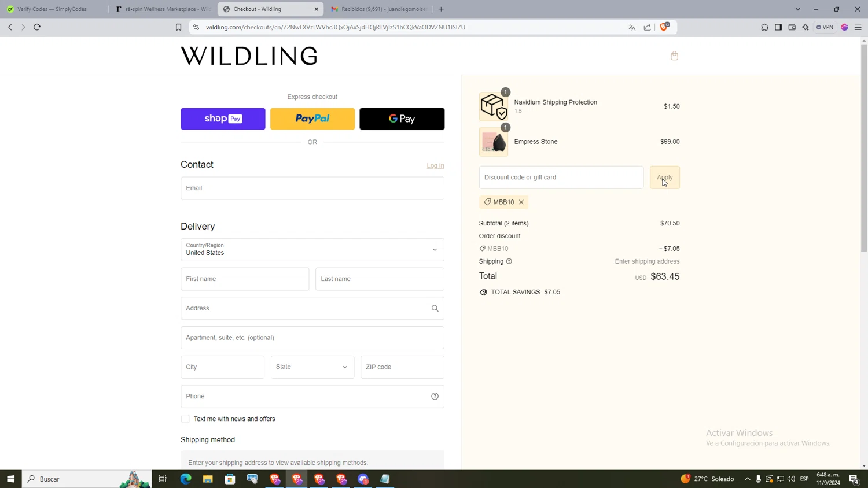Open the notification center icon
The height and width of the screenshot is (488, 868).
click(x=854, y=479)
